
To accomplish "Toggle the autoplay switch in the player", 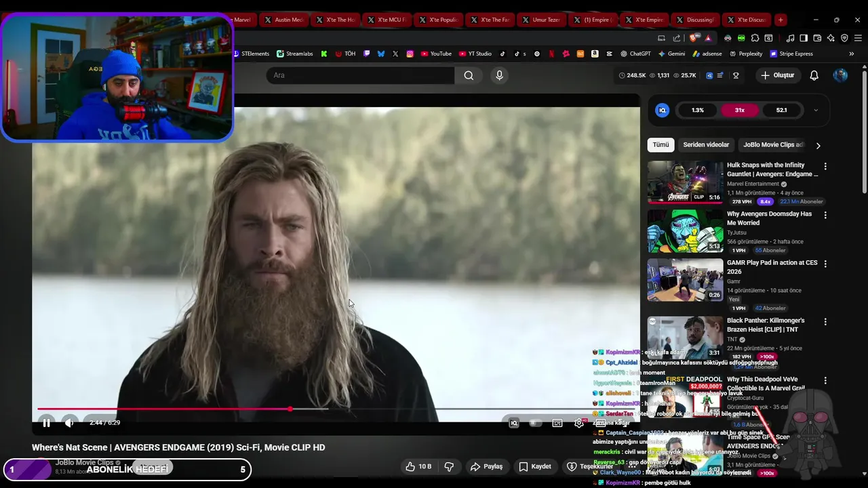I will pos(534,423).
